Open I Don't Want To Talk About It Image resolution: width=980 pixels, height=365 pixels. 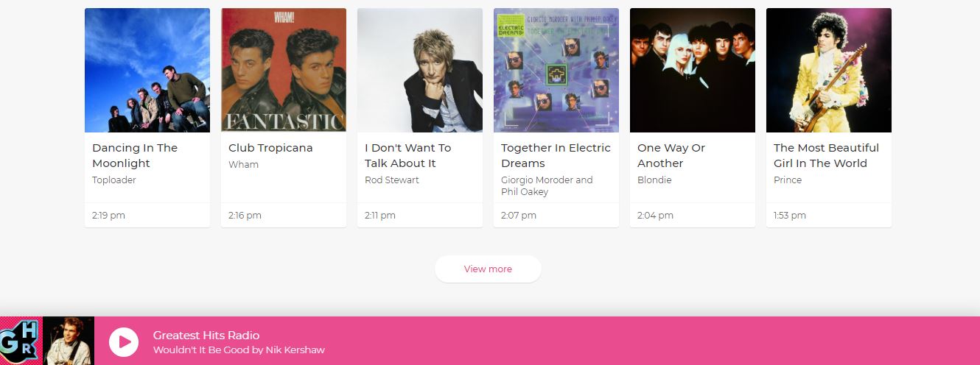(407, 155)
